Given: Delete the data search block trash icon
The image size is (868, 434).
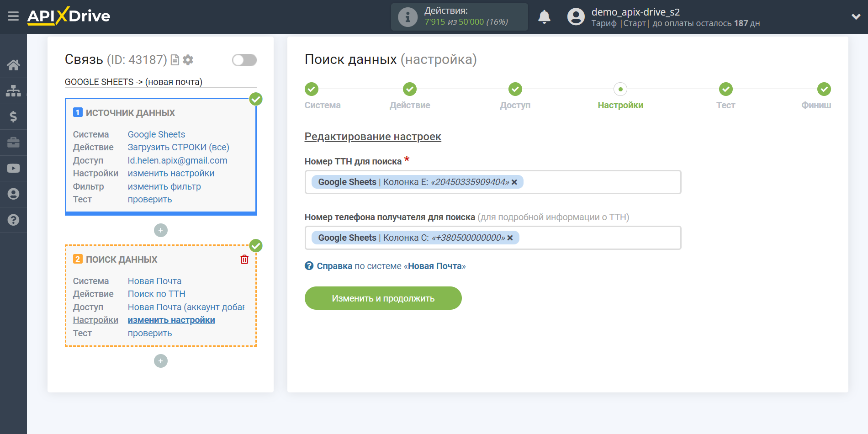Looking at the screenshot, I should tap(244, 259).
